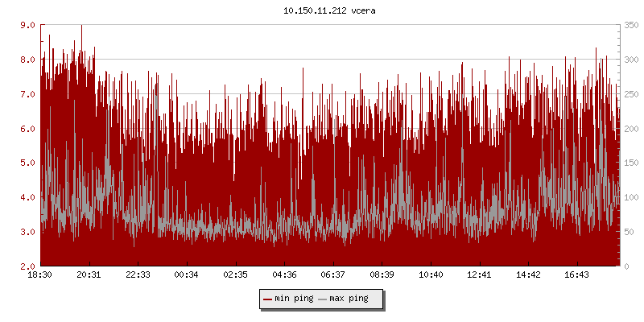Click the 18:30 time axis label
The height and width of the screenshot is (322, 644).
tap(40, 275)
